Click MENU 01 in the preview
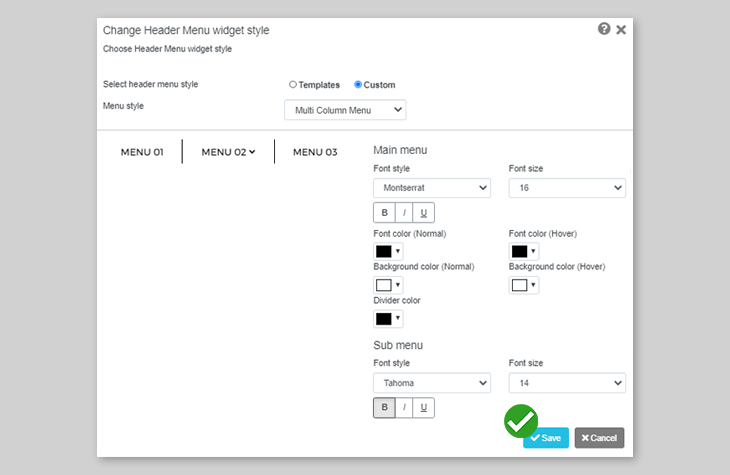Screen dimensions: 730x475 coord(142,152)
